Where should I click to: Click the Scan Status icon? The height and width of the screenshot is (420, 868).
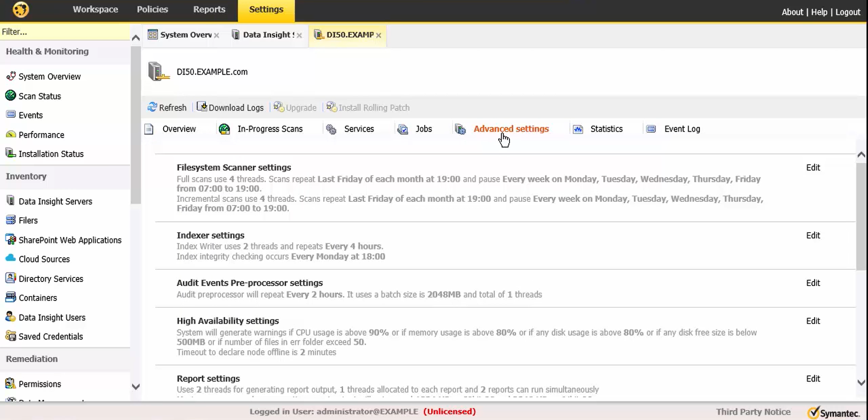tap(11, 95)
